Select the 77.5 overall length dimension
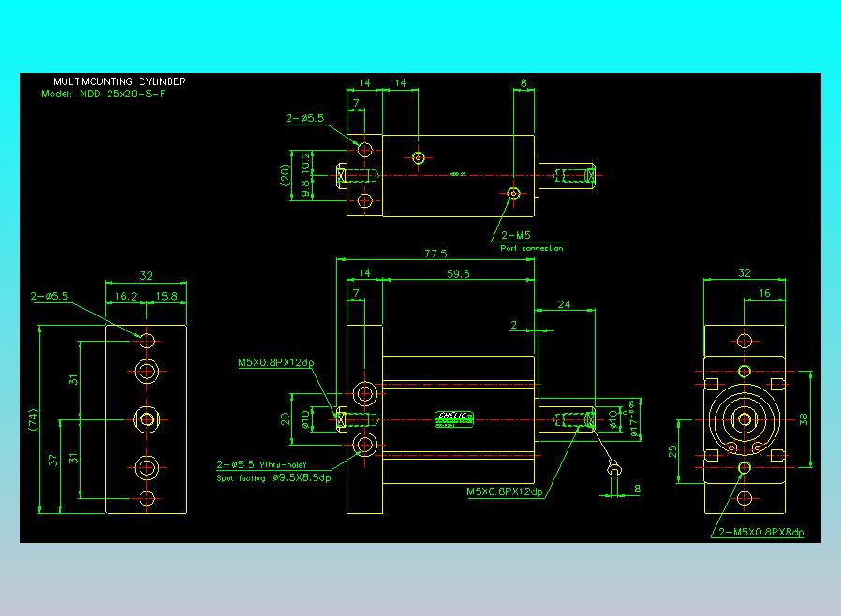Screen dimensions: 841x616 [x=435, y=253]
